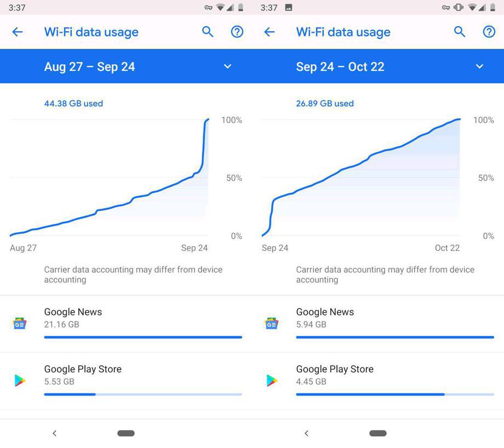Tap the navigation back button on left screen
504x448 pixels.
pos(55,433)
